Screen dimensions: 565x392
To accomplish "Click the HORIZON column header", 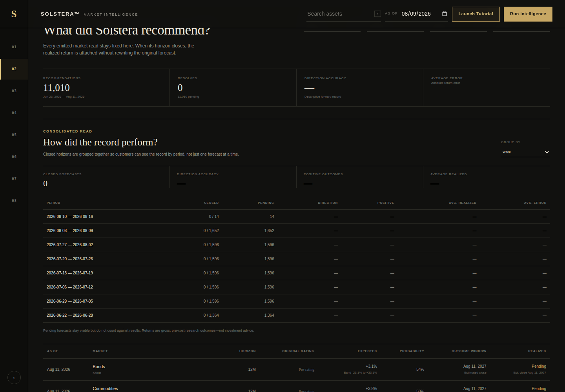I will coord(248,351).
